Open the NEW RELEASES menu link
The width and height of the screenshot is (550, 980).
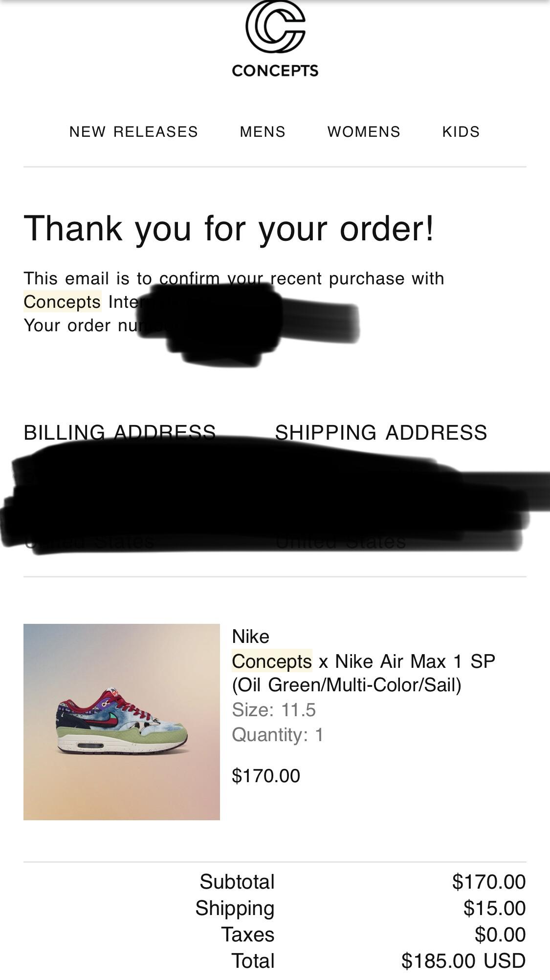pyautogui.click(x=133, y=132)
